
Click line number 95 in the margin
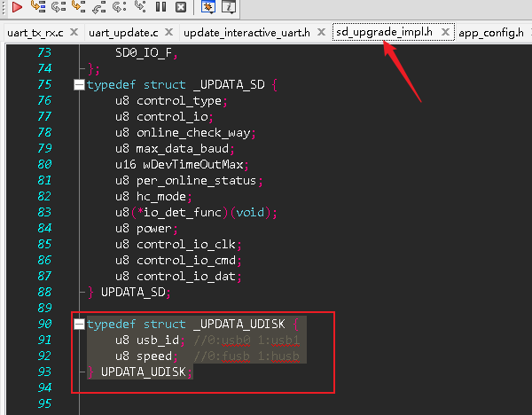[44, 403]
